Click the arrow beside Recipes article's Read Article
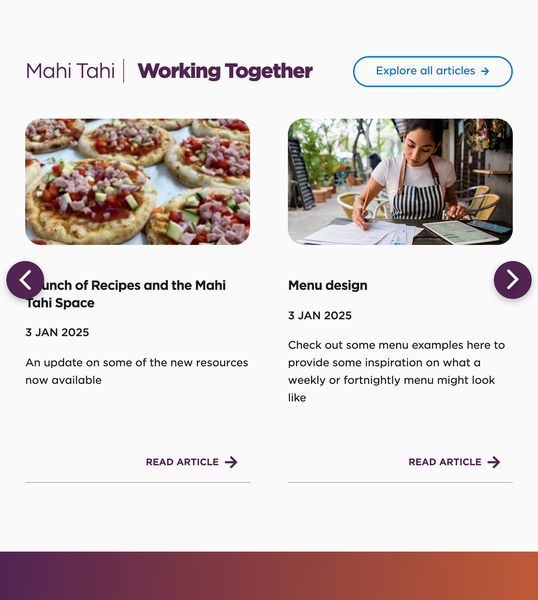This screenshot has width=538, height=600. pyautogui.click(x=231, y=462)
